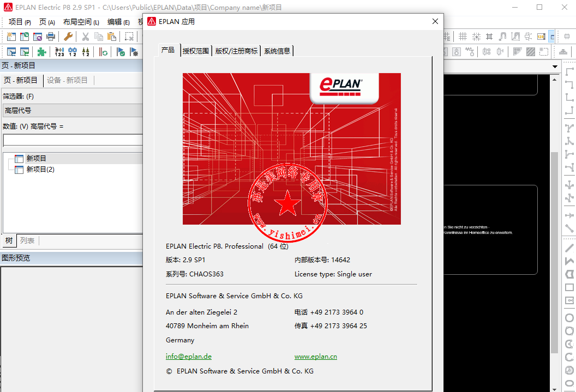This screenshot has height=392, width=576.
Task: Click the terminal numbering 12 icon
Action: 86,52
